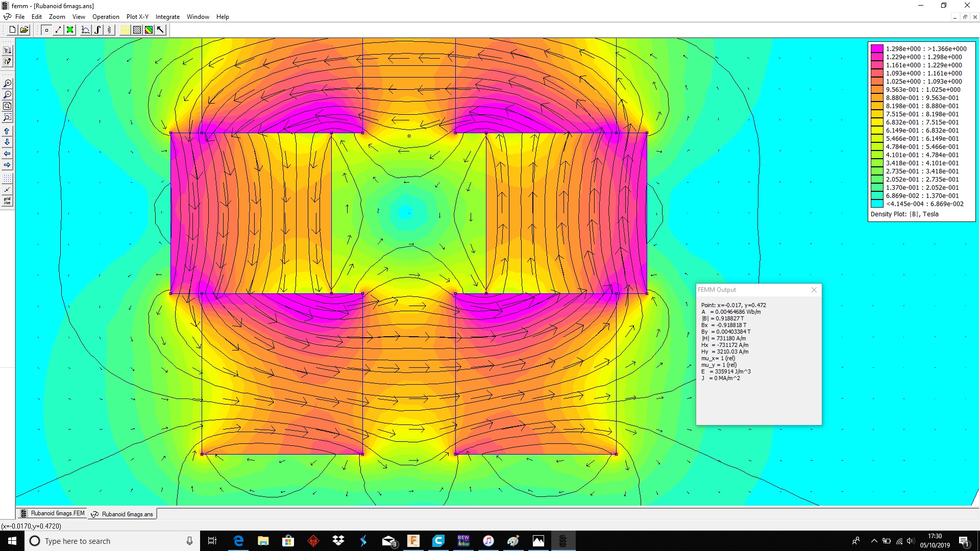Open the rainbow density plot icon

pos(149,30)
